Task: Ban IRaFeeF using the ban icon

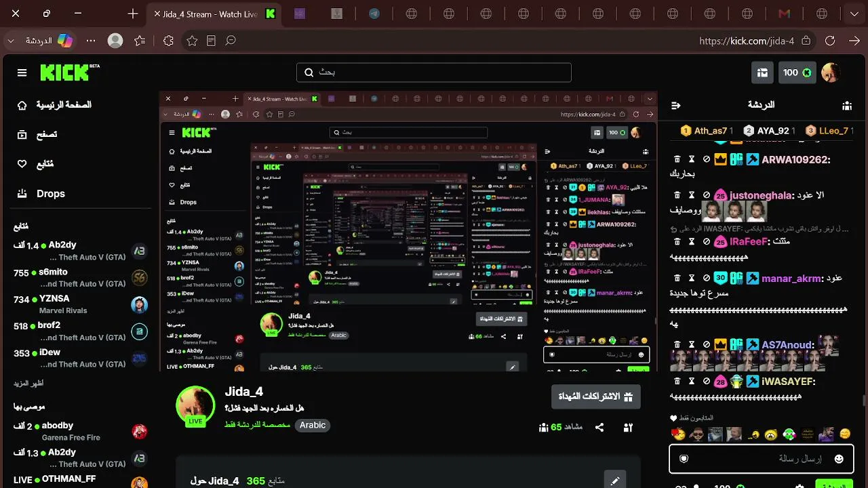Action: (707, 241)
